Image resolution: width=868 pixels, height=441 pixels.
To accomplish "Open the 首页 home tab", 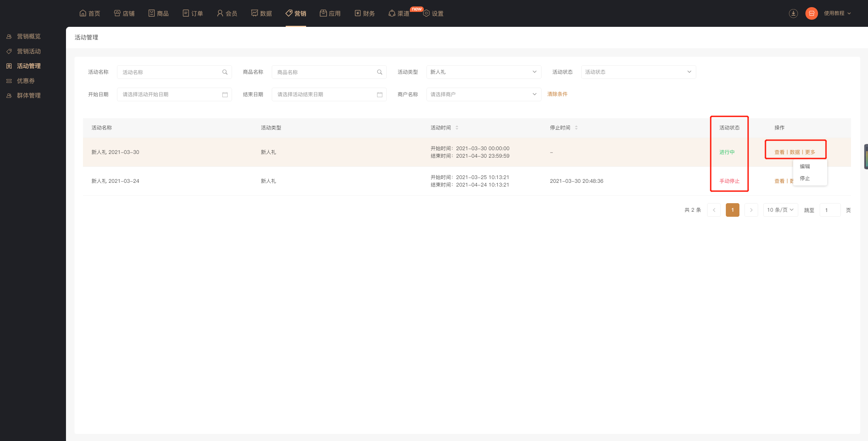I will coord(90,13).
